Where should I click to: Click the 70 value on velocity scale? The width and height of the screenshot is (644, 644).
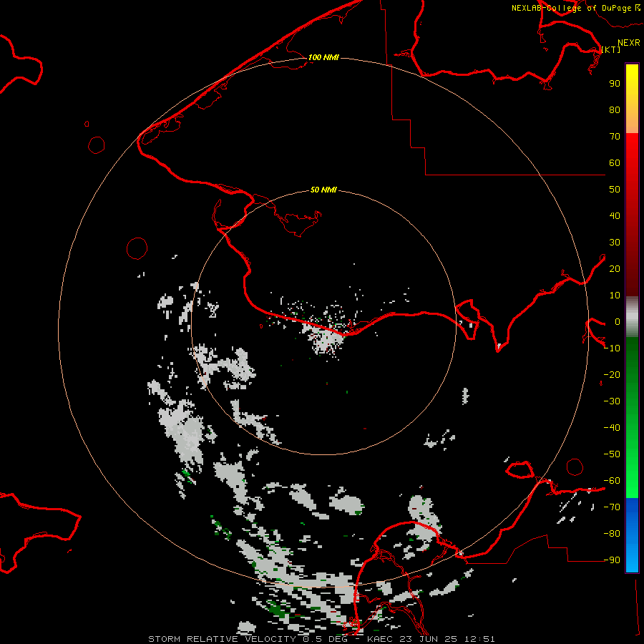click(x=615, y=137)
